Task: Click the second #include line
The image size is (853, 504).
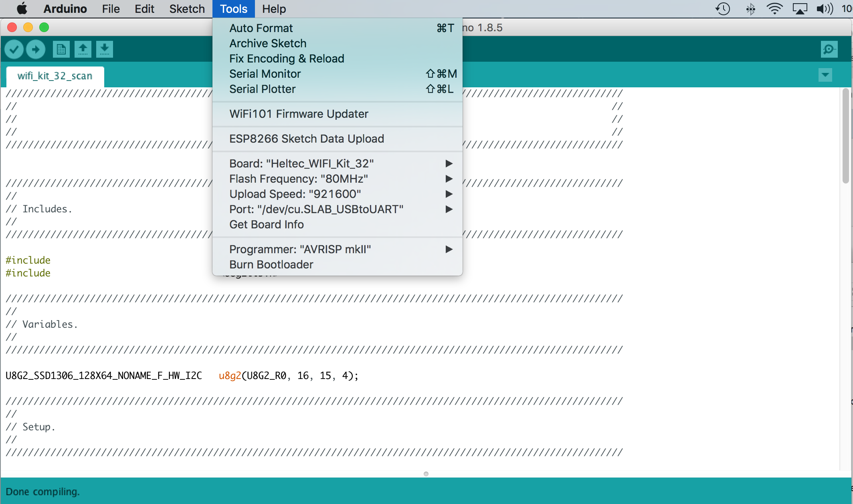Action: coord(28,273)
